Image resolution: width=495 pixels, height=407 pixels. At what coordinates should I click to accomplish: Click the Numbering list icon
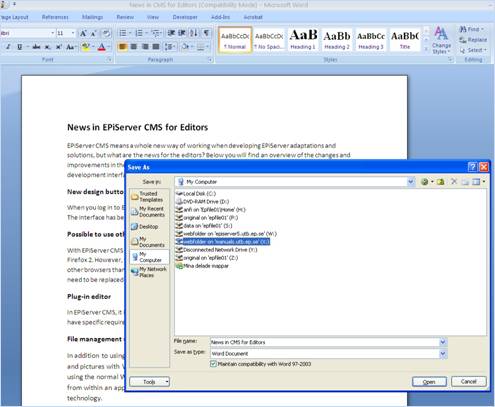point(139,33)
